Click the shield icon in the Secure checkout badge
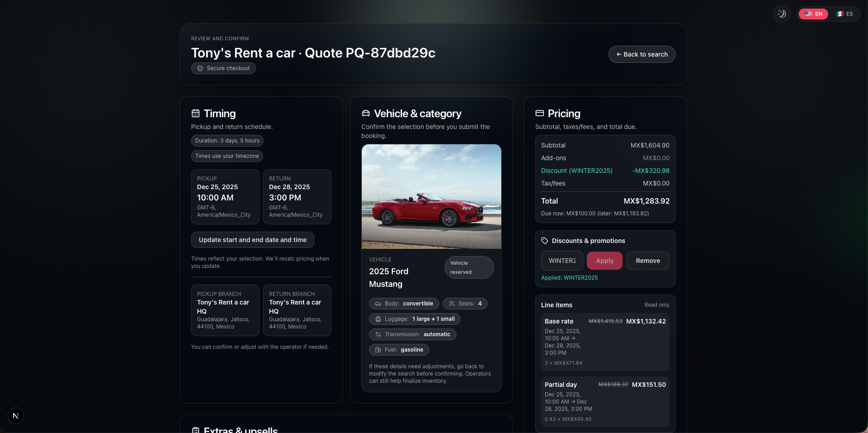This screenshot has width=868, height=433. (x=200, y=68)
